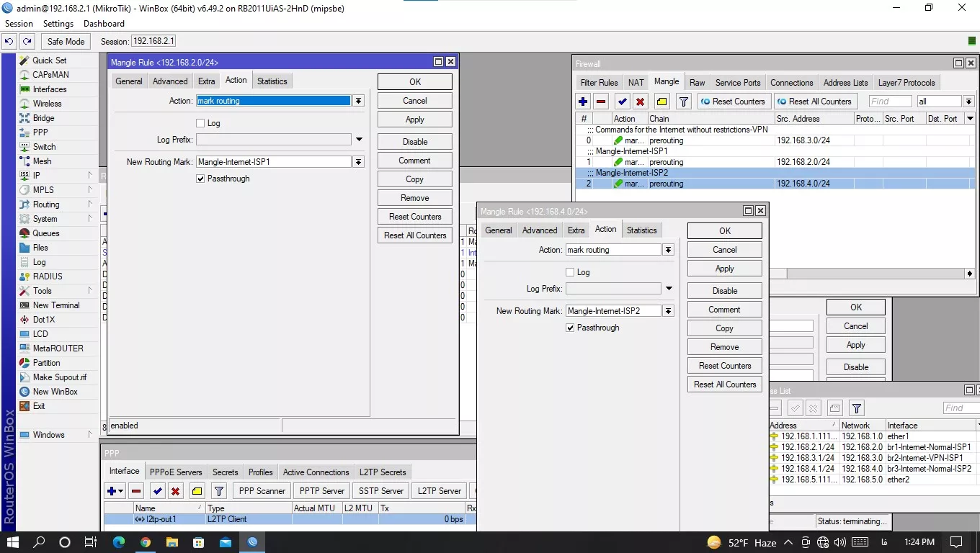The image size is (980, 553).
Task: Switch to Advanced tab in 192.168.2.0/24 rule
Action: (170, 81)
